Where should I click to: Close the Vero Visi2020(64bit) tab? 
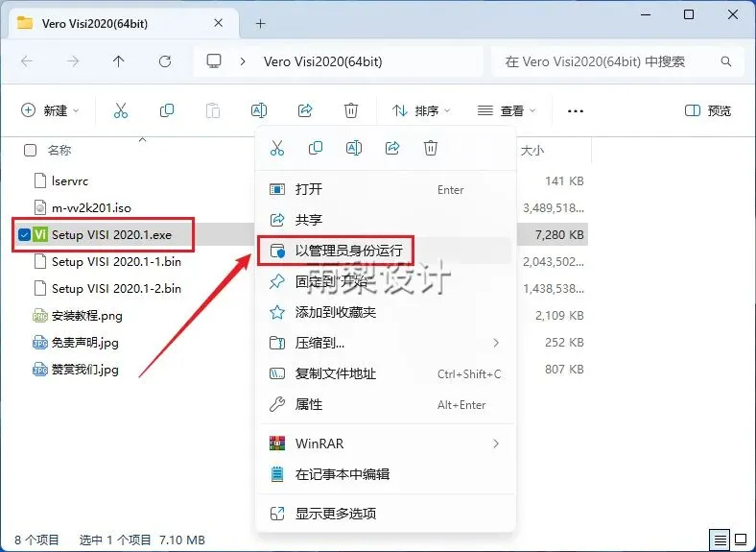[219, 23]
